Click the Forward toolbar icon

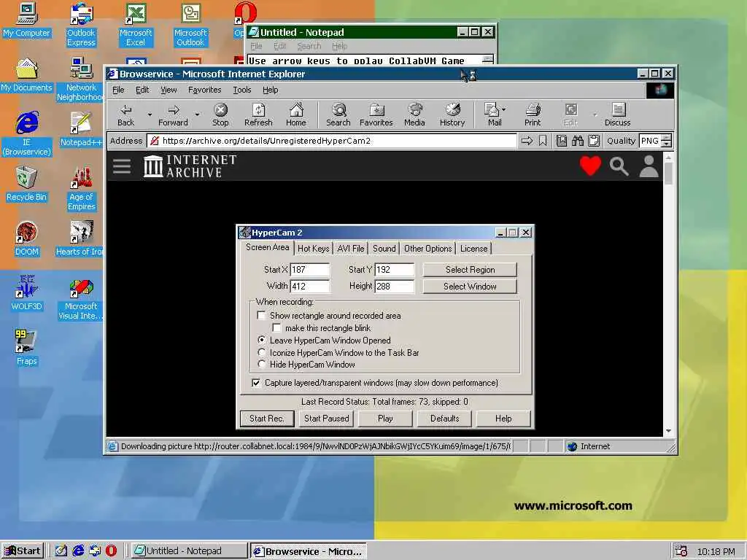(173, 115)
